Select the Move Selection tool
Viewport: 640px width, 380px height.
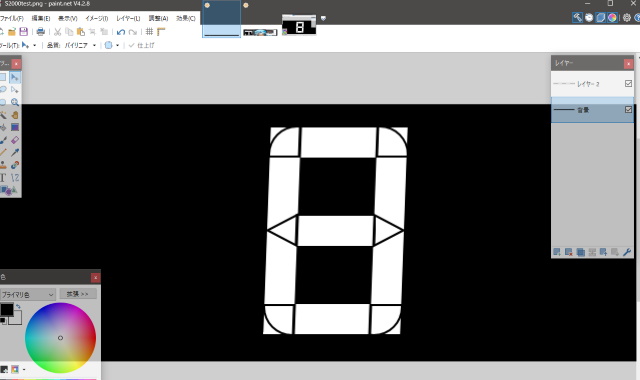15,90
